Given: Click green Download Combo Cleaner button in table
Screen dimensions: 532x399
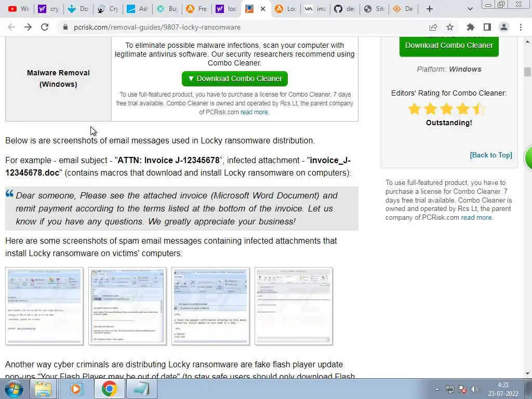Looking at the screenshot, I should click(235, 79).
